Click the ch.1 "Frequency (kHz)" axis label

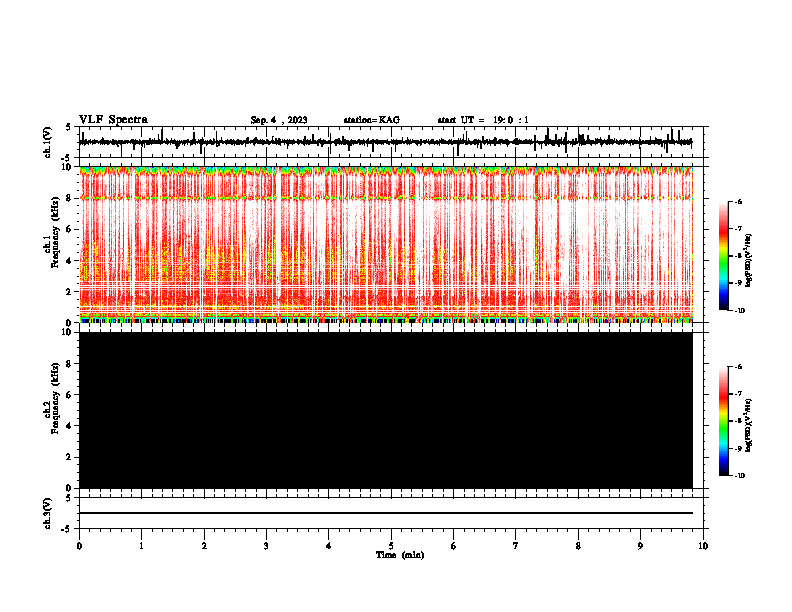[55, 232]
